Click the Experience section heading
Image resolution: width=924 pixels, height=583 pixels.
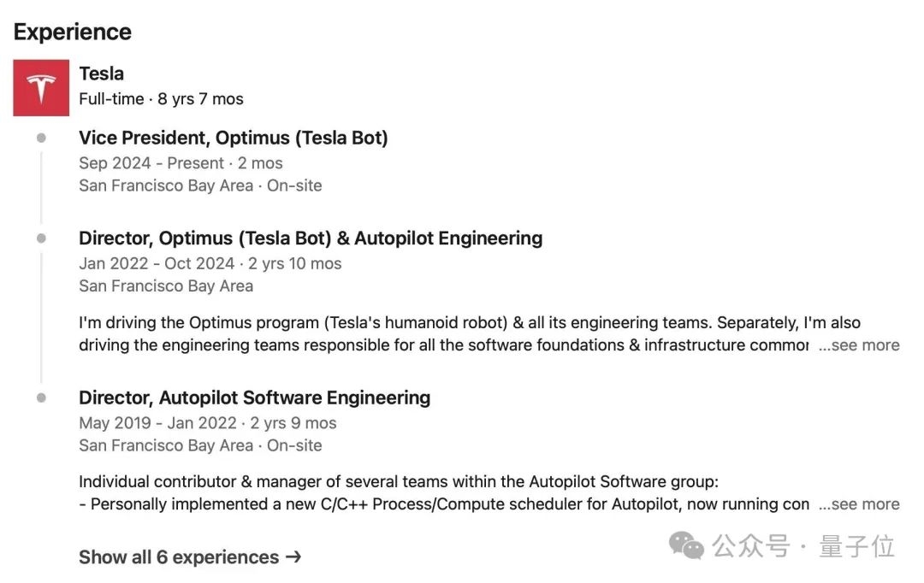[73, 32]
